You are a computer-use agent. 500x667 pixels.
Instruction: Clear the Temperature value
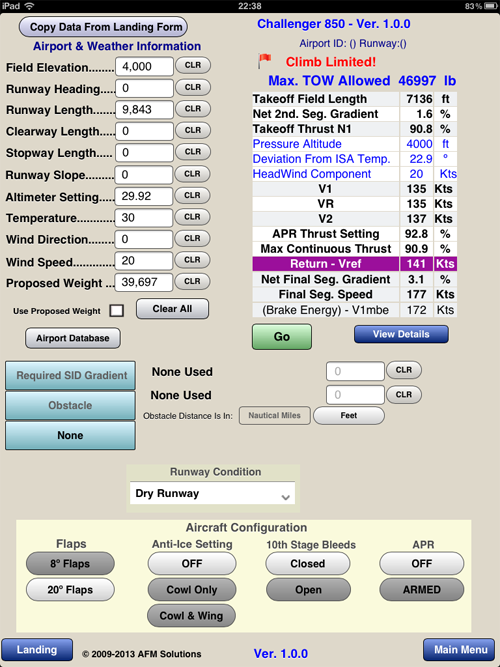[x=192, y=217]
